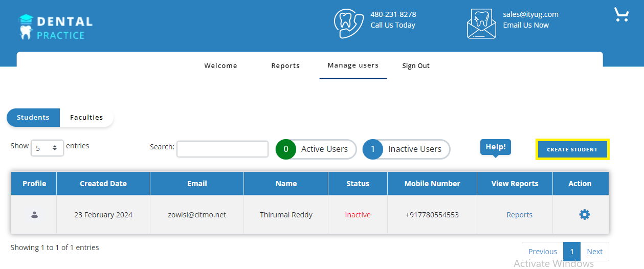Sort table by Created Date column
Viewport: 644px width, 269px height.
coord(103,184)
